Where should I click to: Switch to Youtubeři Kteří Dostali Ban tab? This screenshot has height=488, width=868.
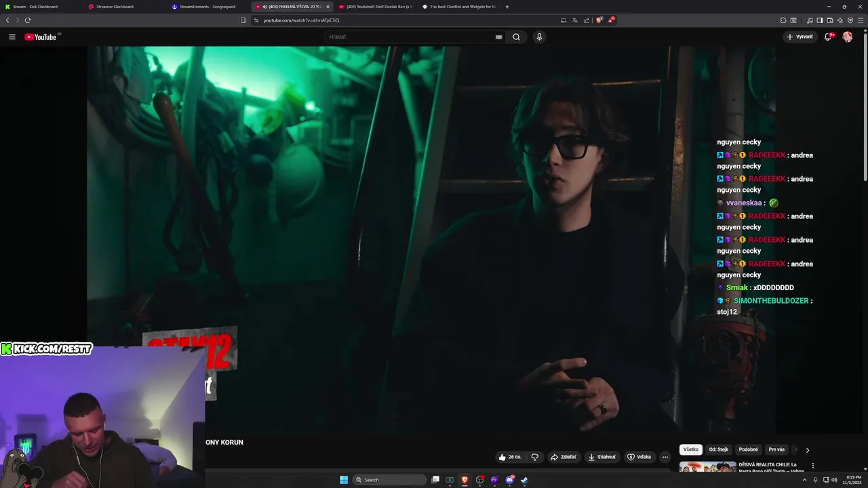[x=375, y=7]
